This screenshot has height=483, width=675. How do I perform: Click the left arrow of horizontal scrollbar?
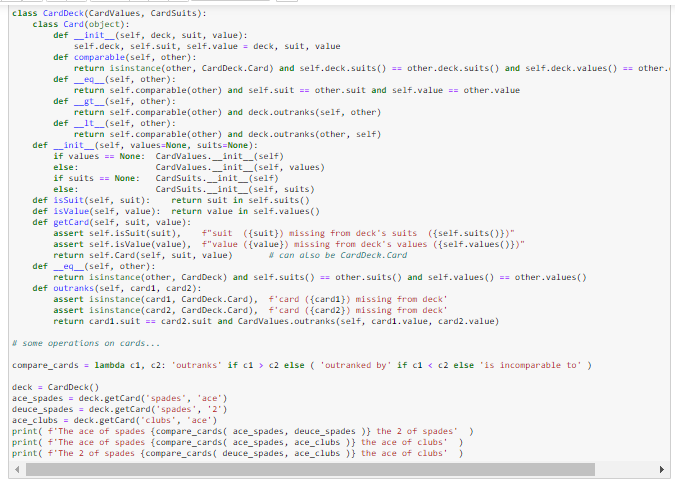tap(17, 470)
